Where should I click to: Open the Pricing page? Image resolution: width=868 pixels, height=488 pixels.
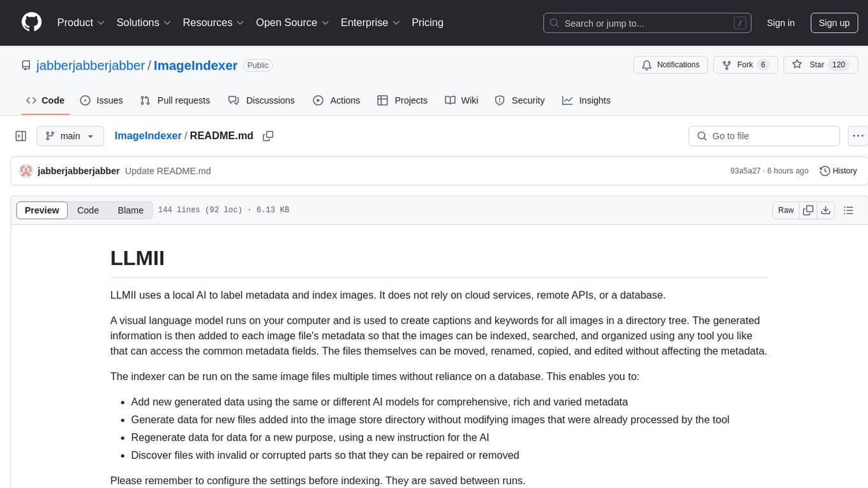[428, 22]
